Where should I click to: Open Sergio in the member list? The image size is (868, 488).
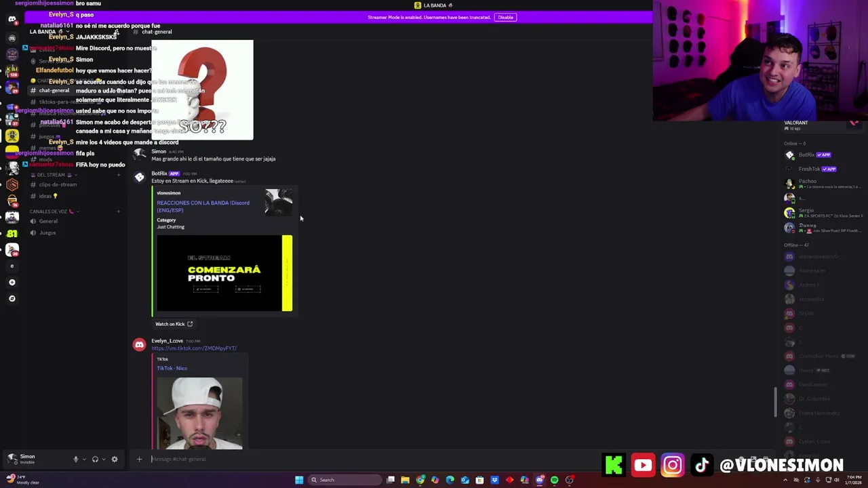(822, 213)
